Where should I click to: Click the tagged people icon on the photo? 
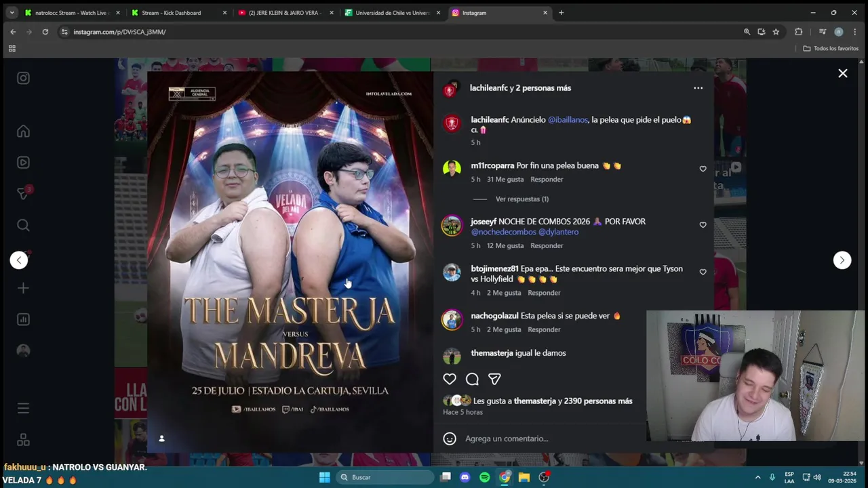coord(161,439)
